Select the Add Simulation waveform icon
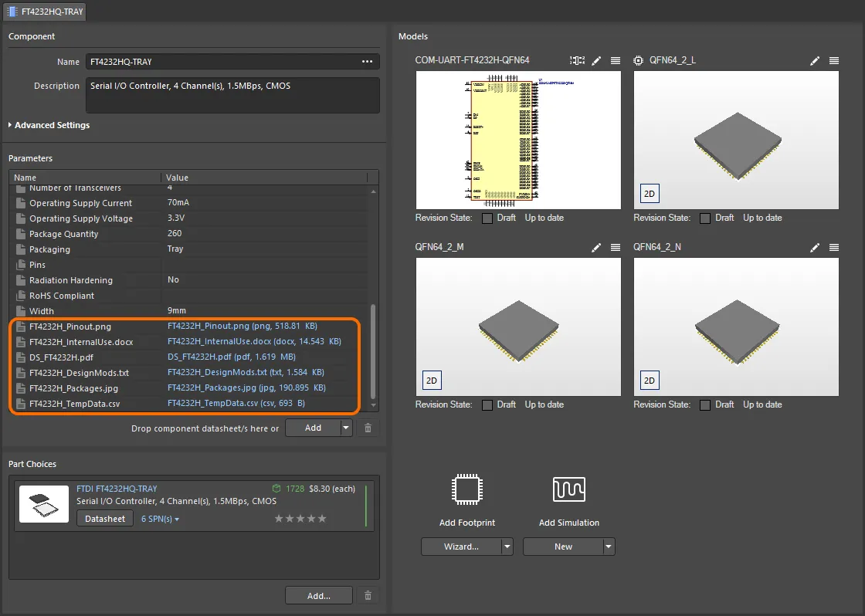Image resolution: width=865 pixels, height=616 pixels. (x=569, y=489)
